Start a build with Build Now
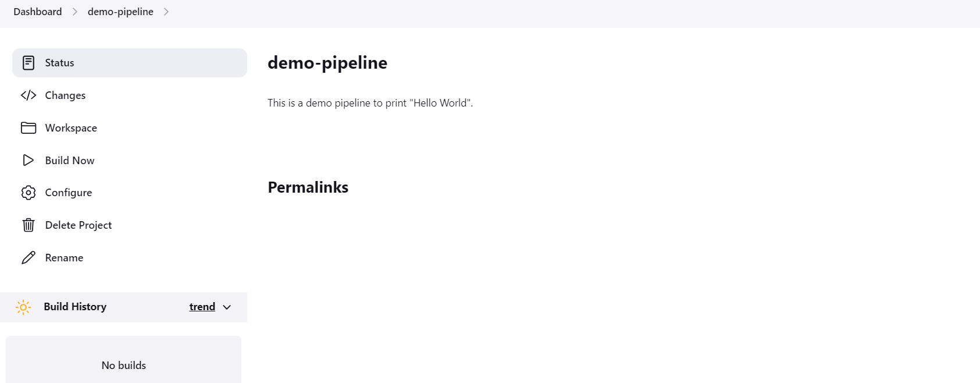 click(130, 160)
